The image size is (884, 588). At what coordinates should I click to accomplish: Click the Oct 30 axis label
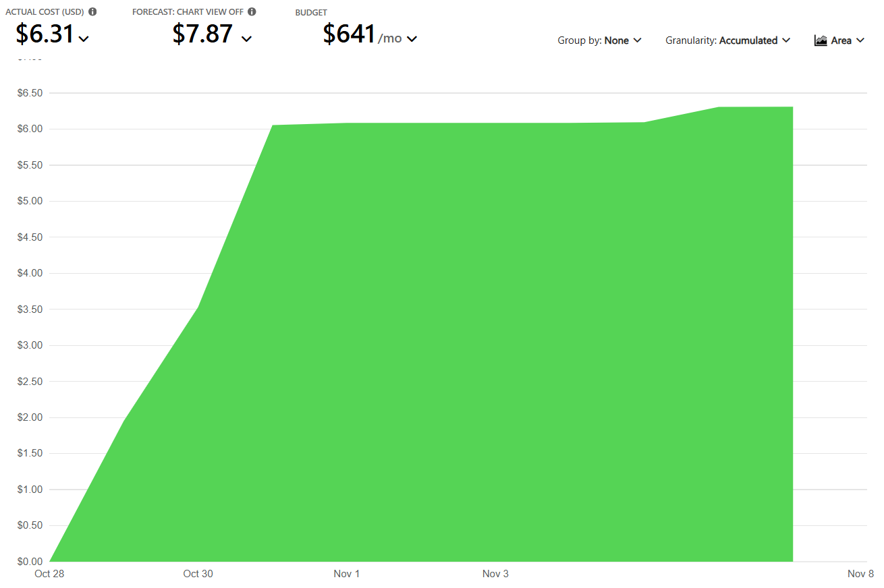(198, 574)
